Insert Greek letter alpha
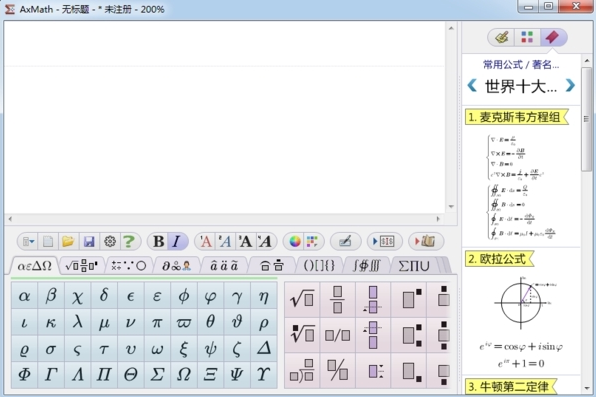 click(24, 295)
